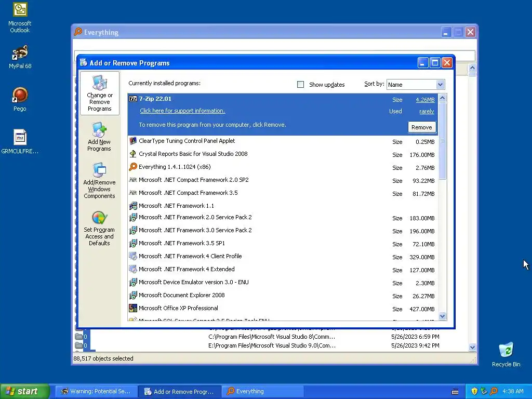532x399 pixels.
Task: Select Change or Remove Programs sidebar icon
Action: click(99, 93)
